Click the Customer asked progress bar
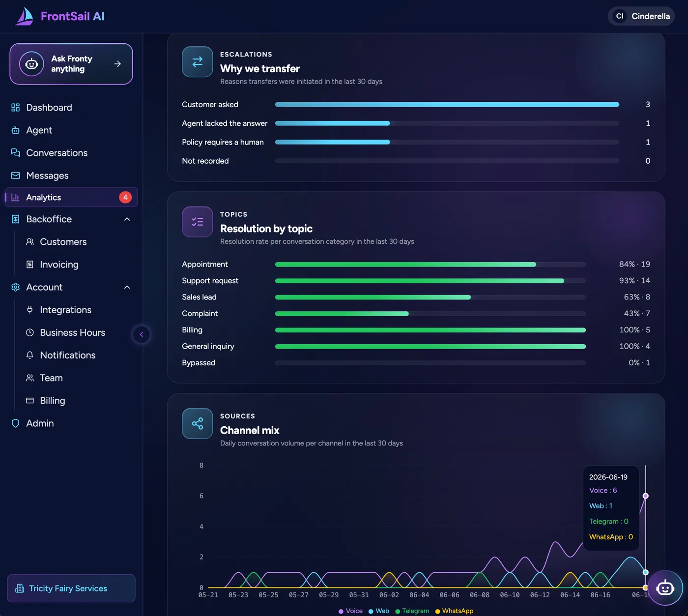Image resolution: width=688 pixels, height=616 pixels. (x=447, y=104)
